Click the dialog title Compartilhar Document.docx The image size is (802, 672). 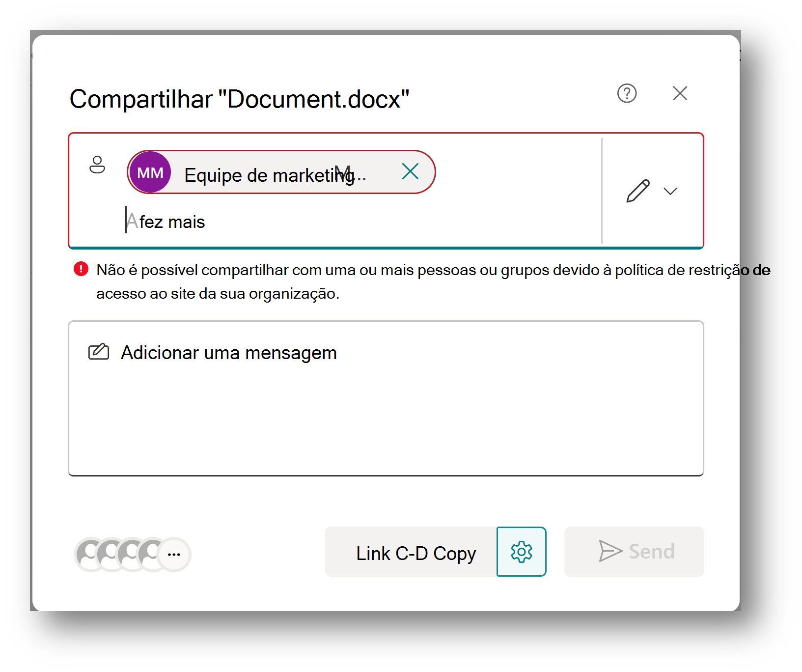click(x=240, y=99)
